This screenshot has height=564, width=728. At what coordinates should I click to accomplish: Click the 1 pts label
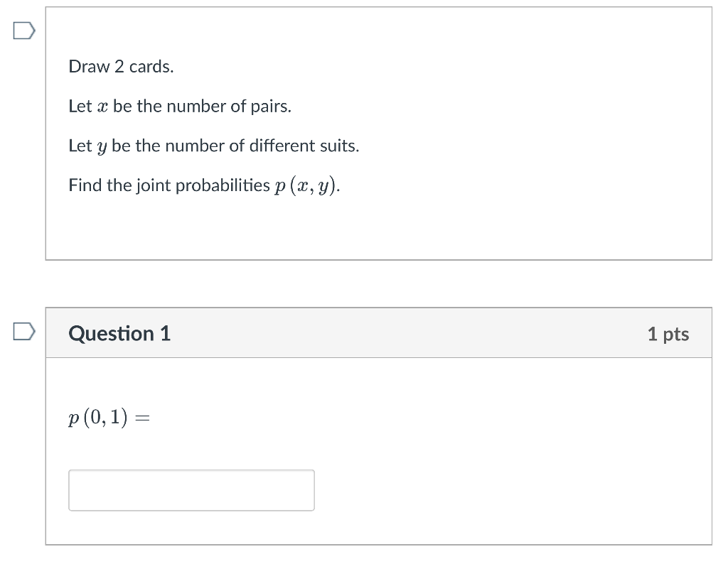click(x=668, y=334)
